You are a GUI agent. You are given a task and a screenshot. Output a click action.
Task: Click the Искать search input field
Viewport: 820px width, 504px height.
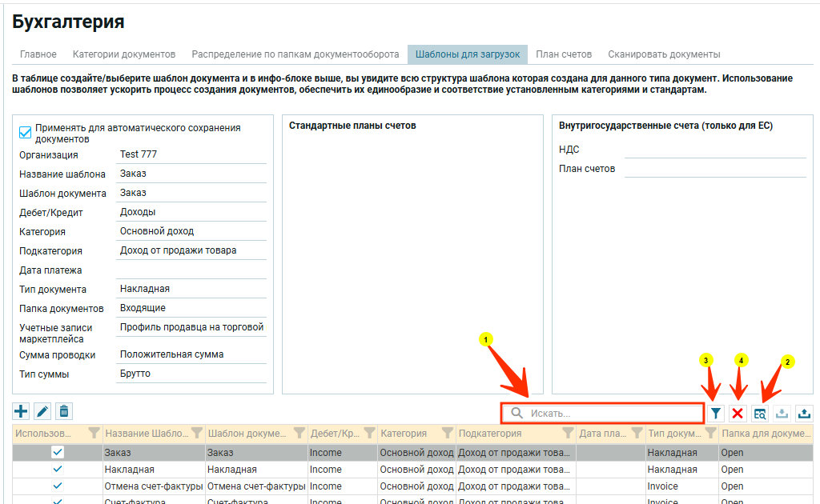[x=613, y=413]
